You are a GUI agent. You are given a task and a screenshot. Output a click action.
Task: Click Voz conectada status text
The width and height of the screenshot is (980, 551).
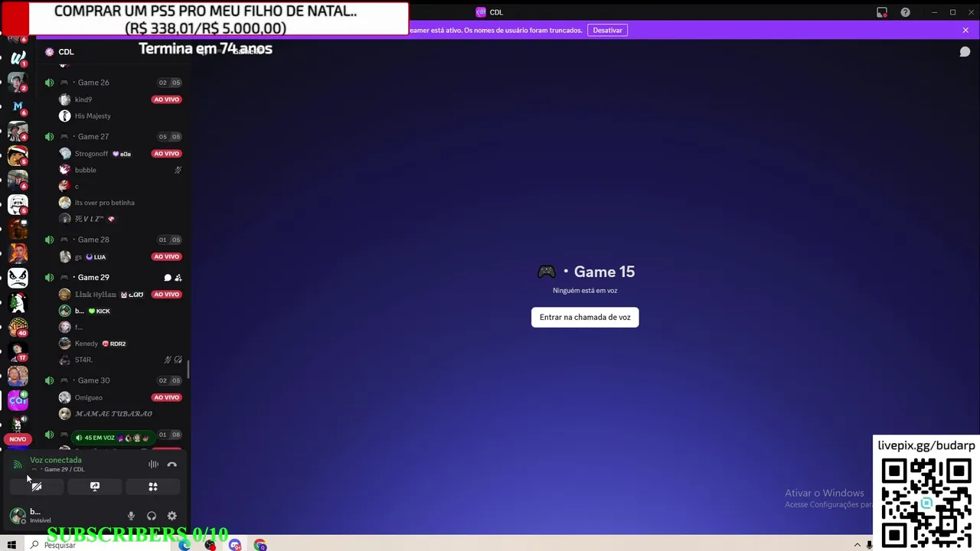56,460
